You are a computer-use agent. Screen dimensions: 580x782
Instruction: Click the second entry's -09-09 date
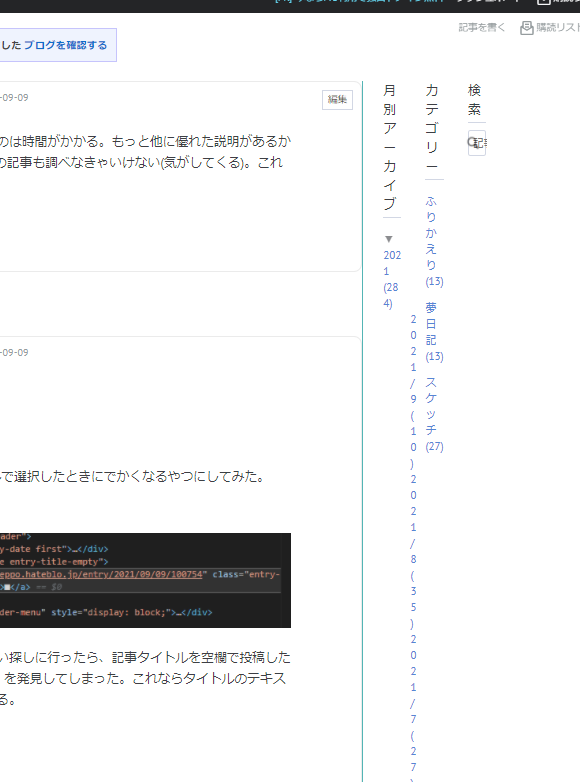pyautogui.click(x=14, y=353)
